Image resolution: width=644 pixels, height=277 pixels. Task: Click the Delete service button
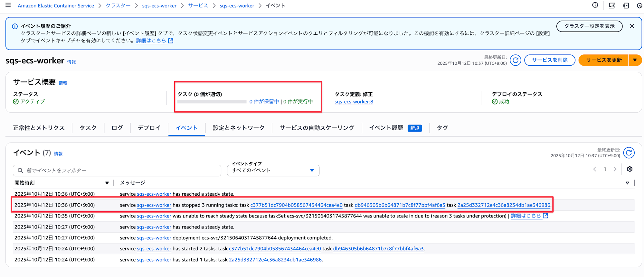(x=549, y=60)
